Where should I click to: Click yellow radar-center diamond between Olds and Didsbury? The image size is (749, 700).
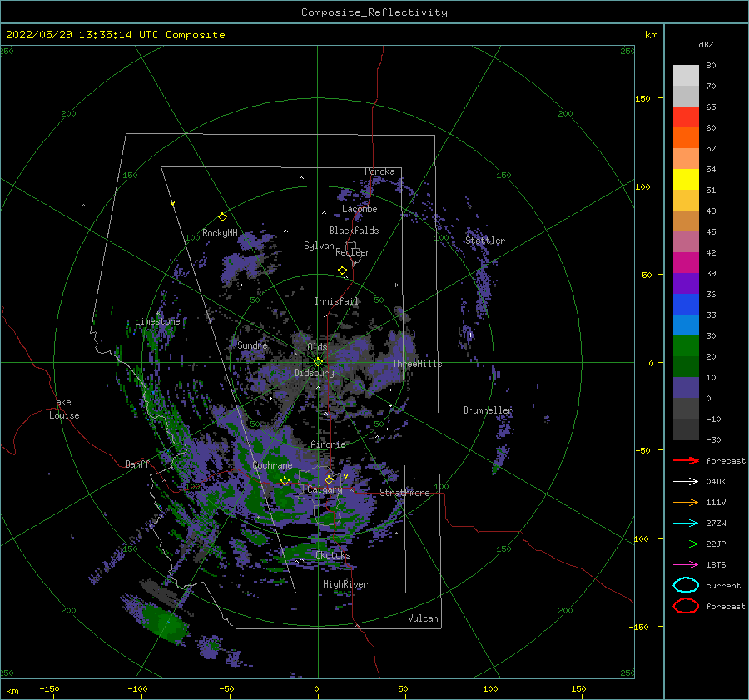click(x=318, y=362)
